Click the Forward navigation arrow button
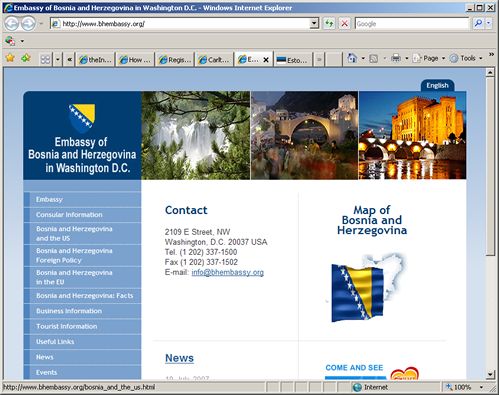499x395 pixels. (x=28, y=24)
